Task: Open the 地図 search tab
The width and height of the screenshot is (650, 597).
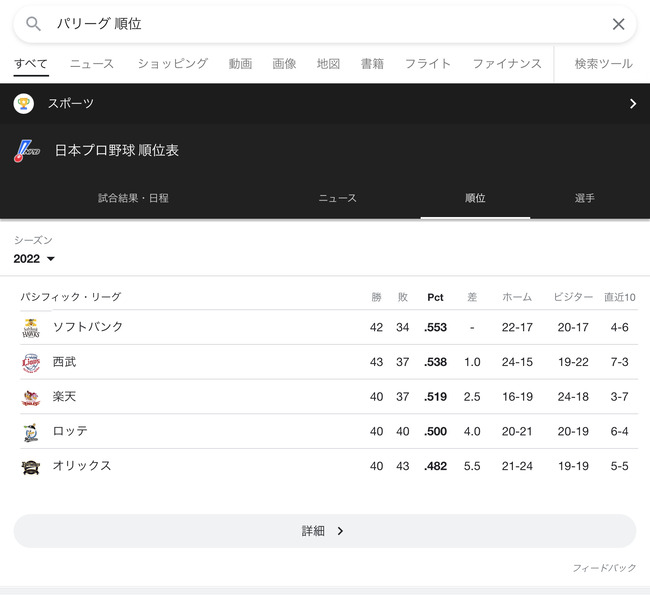Action: (x=328, y=64)
